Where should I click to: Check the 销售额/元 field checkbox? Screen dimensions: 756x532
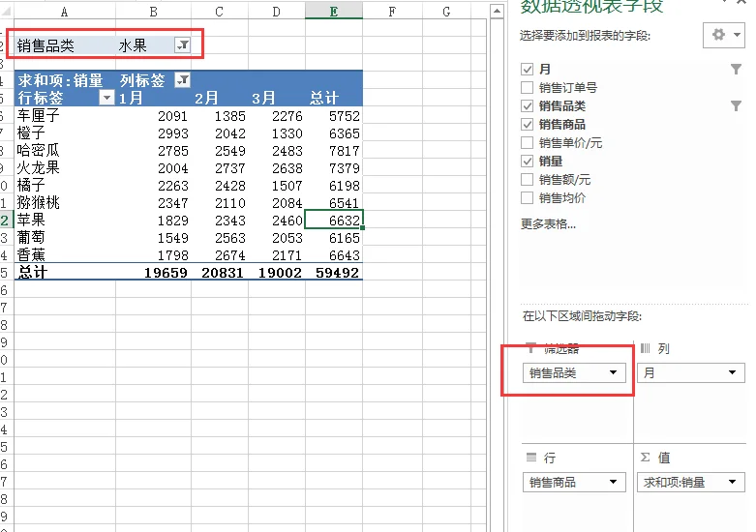point(527,179)
